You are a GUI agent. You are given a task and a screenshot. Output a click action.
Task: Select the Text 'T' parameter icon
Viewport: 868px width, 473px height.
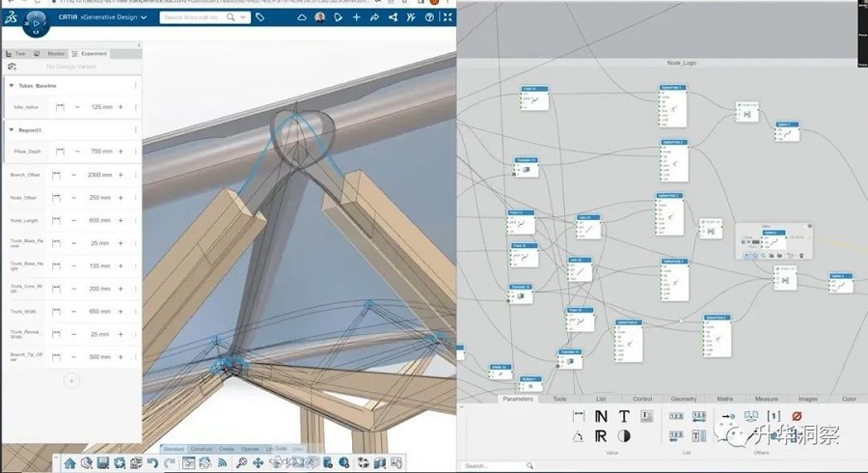point(624,416)
